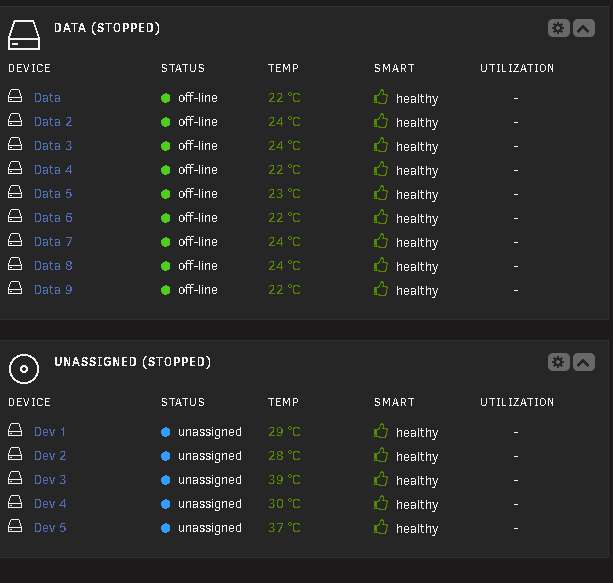Screen dimensions: 613x583
Task: Open the Dev 5 device link
Action: 50,528
